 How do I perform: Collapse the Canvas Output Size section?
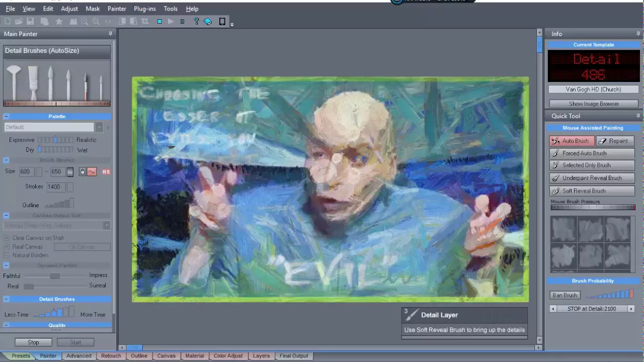7,215
